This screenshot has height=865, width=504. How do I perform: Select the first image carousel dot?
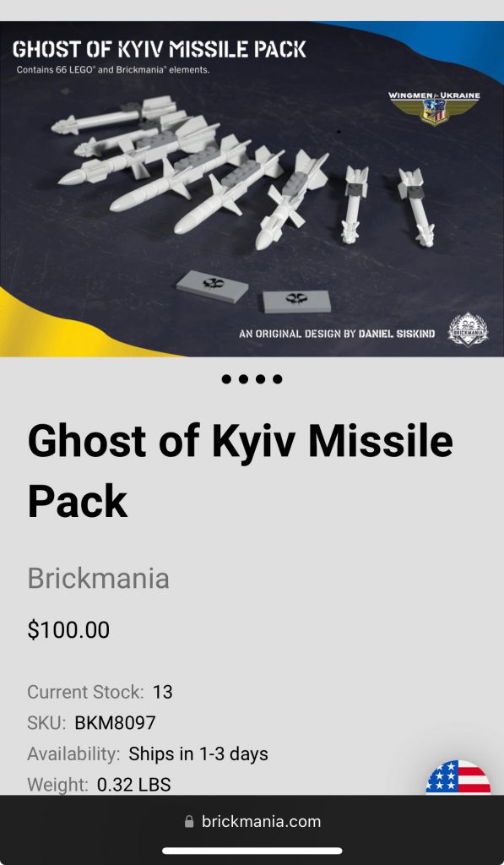(226, 379)
